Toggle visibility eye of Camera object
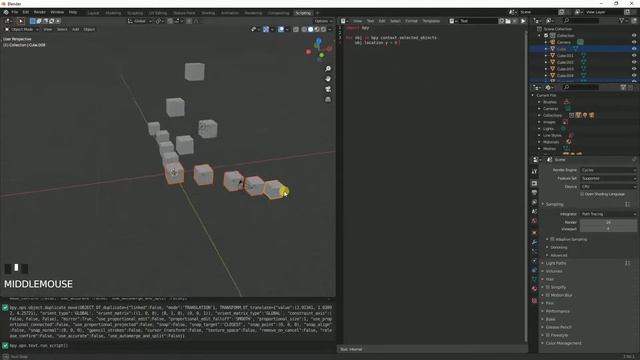This screenshot has width=640, height=360. point(634,42)
